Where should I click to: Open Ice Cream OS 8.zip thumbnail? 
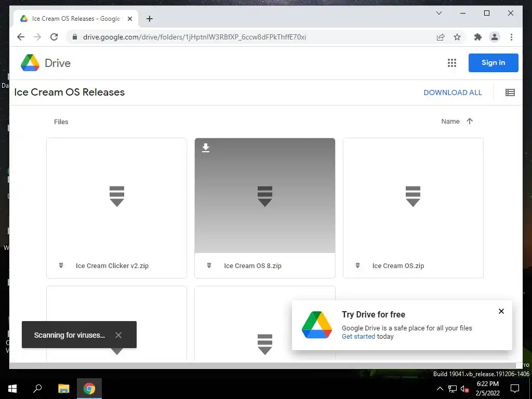tap(265, 195)
